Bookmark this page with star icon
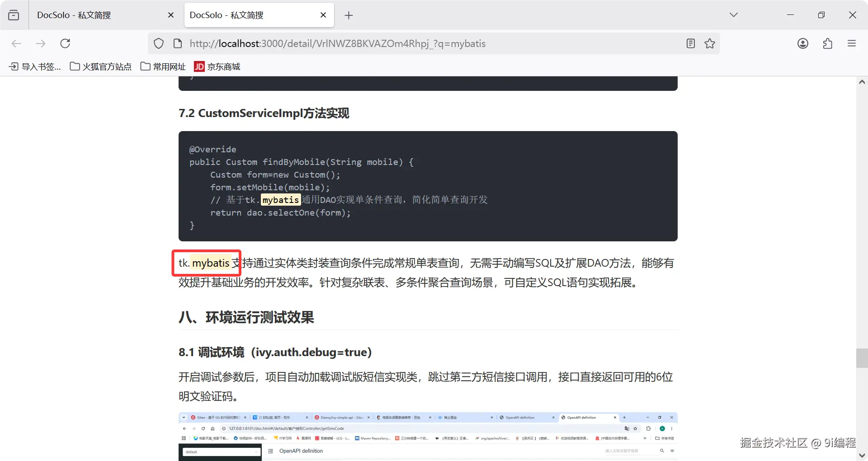 [710, 43]
